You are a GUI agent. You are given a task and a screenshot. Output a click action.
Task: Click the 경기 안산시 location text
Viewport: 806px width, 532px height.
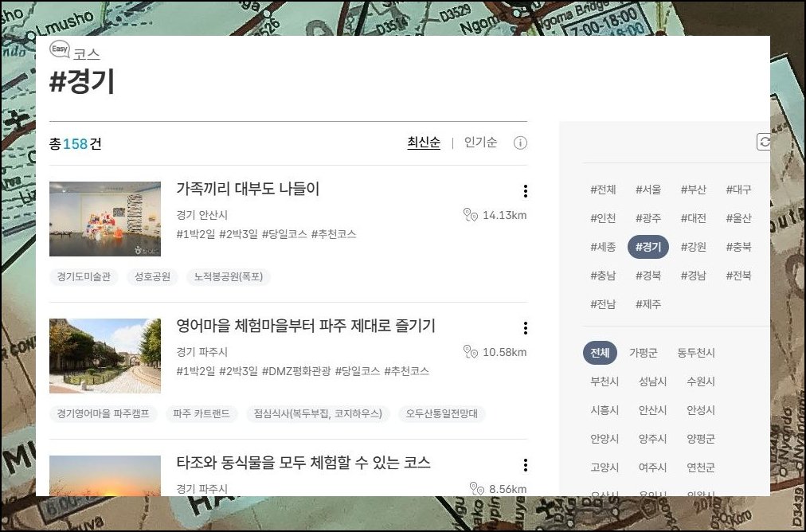tap(202, 215)
